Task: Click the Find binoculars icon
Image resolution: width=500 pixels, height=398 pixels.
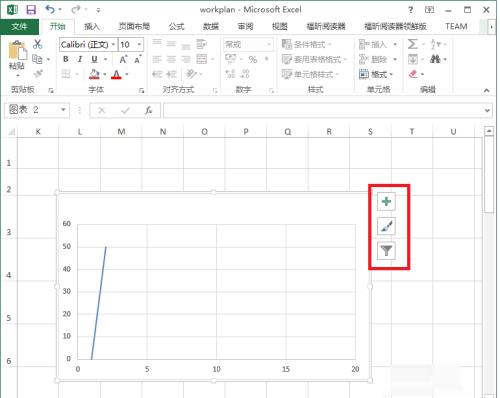Action: point(435,59)
